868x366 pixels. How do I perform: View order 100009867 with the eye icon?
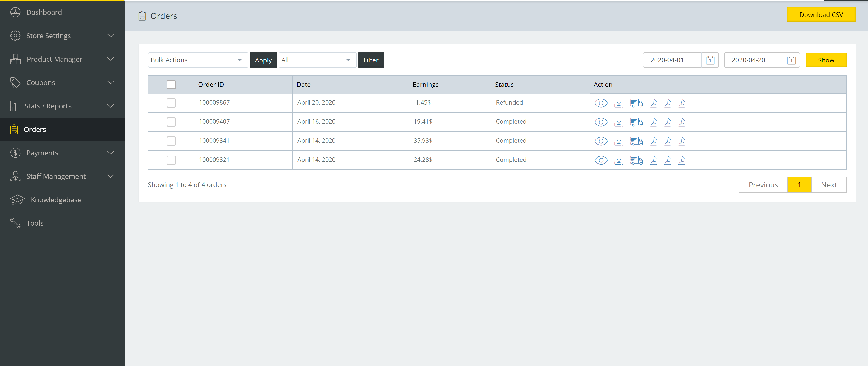pyautogui.click(x=601, y=103)
